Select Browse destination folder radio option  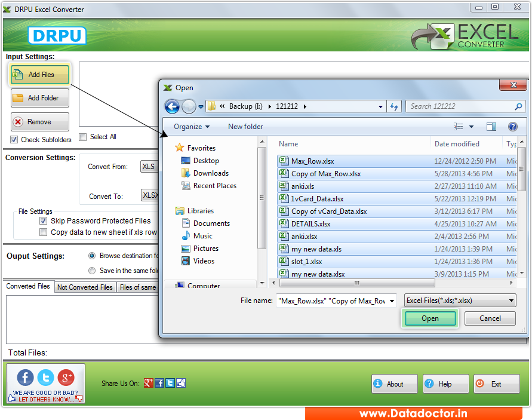click(92, 256)
